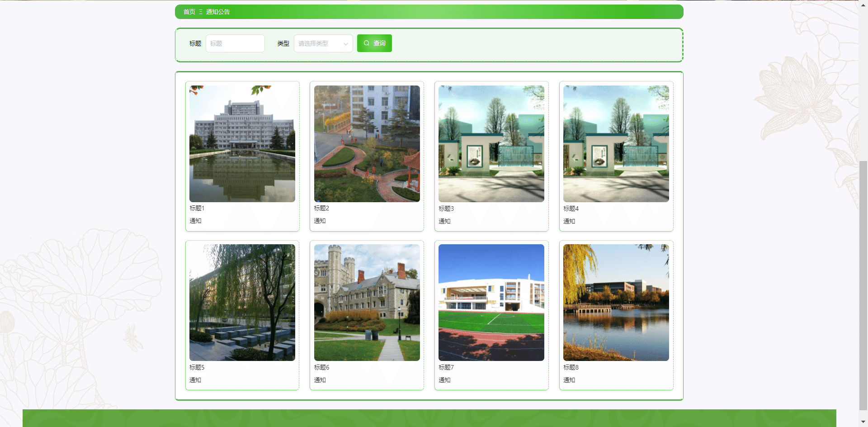The image size is (868, 427).
Task: Open the thumbnail image of 标题7
Action: click(x=491, y=303)
